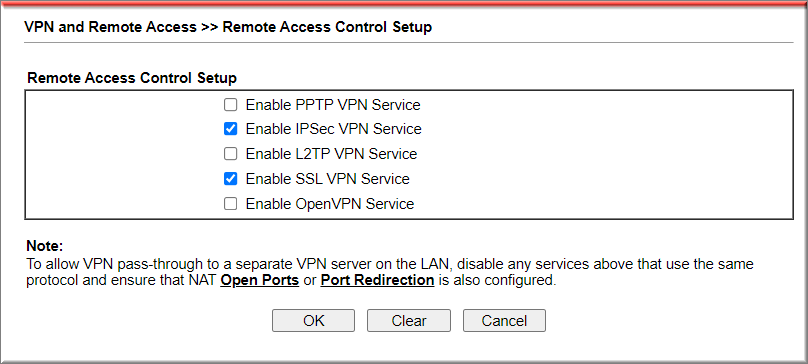Viewport: 808px width, 364px height.
Task: Click the 'Remote Access Control Setup' breadcrumb segment
Action: point(327,27)
